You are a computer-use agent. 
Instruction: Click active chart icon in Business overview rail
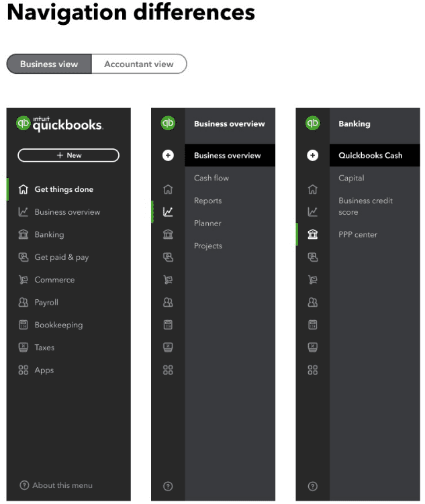[168, 212]
